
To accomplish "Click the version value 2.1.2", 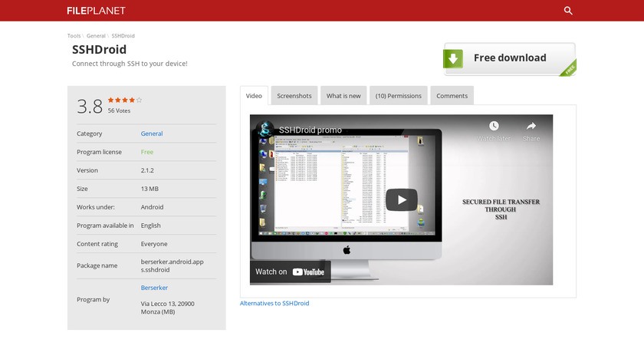I will tap(147, 170).
